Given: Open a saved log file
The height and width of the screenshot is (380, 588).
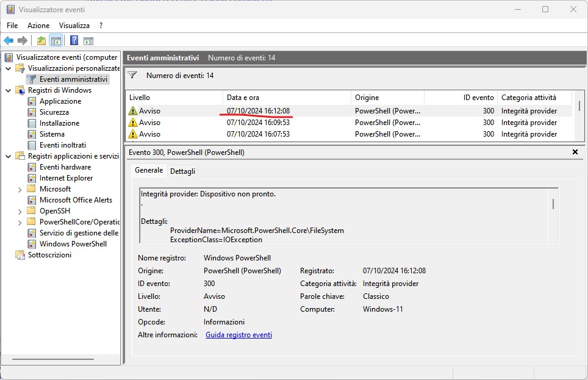Looking at the screenshot, I should (x=40, y=40).
